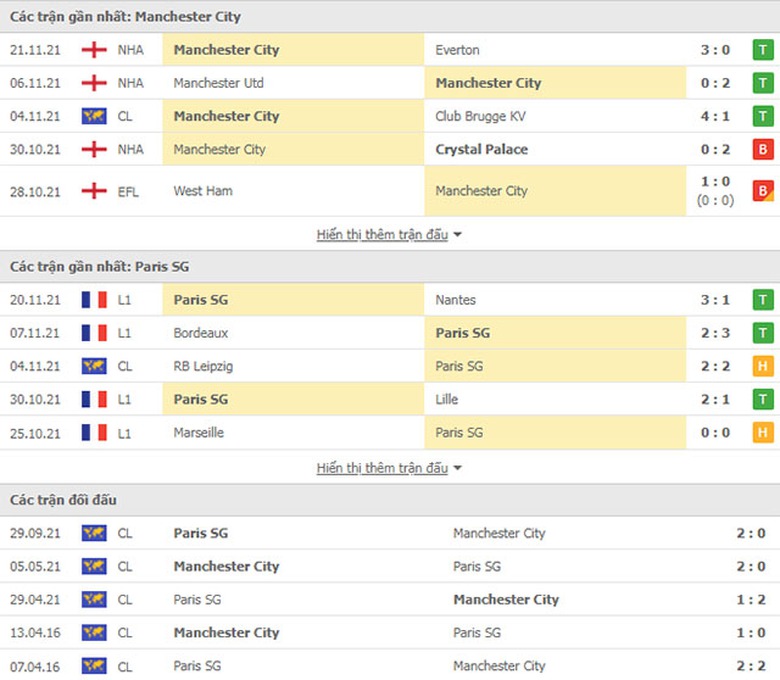Screen dimensions: 780x680
Task: Select the 07.04.16 head-to-head match row
Action: pos(390,666)
